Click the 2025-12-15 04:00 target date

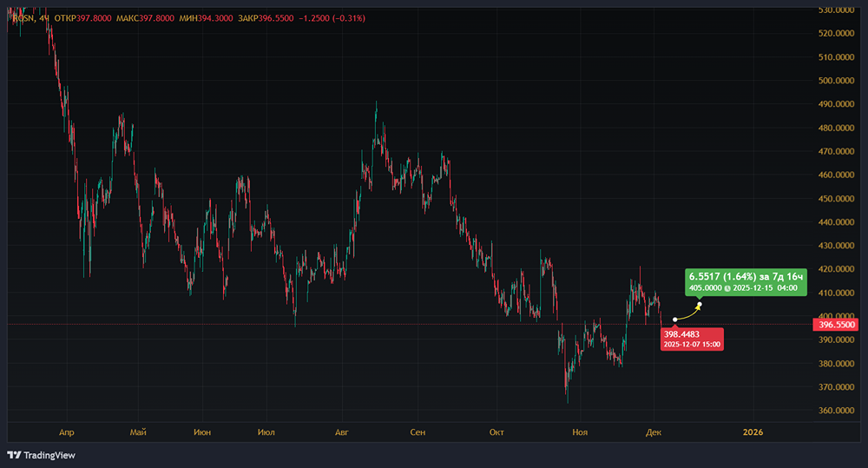click(x=765, y=288)
